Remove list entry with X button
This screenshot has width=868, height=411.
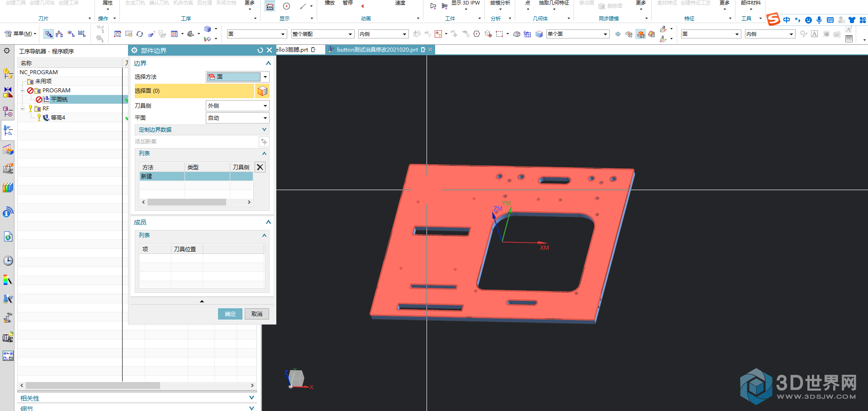click(x=260, y=167)
